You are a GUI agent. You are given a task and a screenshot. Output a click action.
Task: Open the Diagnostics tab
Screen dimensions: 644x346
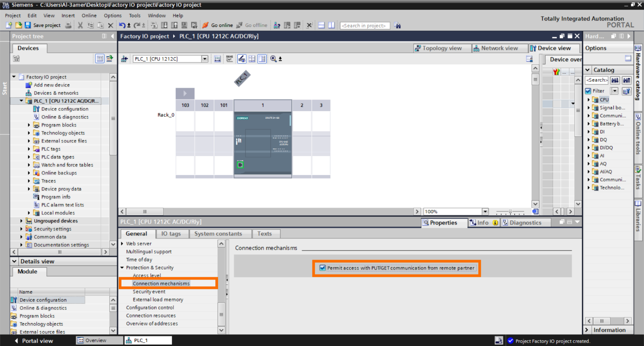tap(525, 223)
